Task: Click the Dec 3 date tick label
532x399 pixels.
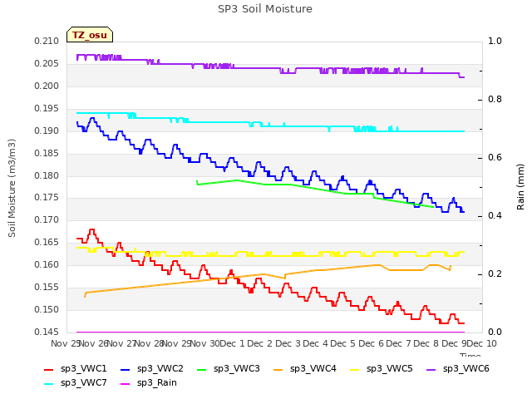Action: pos(288,343)
